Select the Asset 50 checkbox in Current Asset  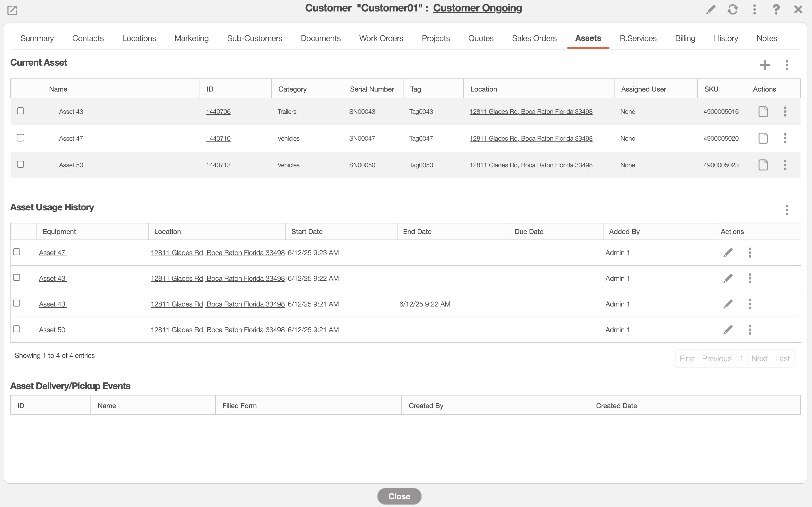[20, 164]
